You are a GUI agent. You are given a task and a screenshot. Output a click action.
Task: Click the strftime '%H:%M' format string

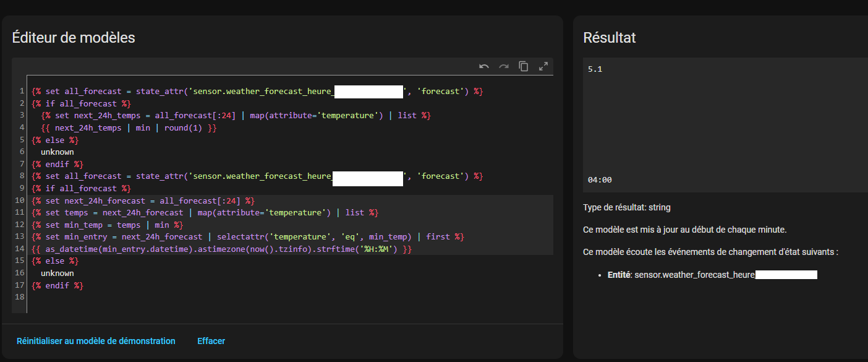[x=379, y=249]
